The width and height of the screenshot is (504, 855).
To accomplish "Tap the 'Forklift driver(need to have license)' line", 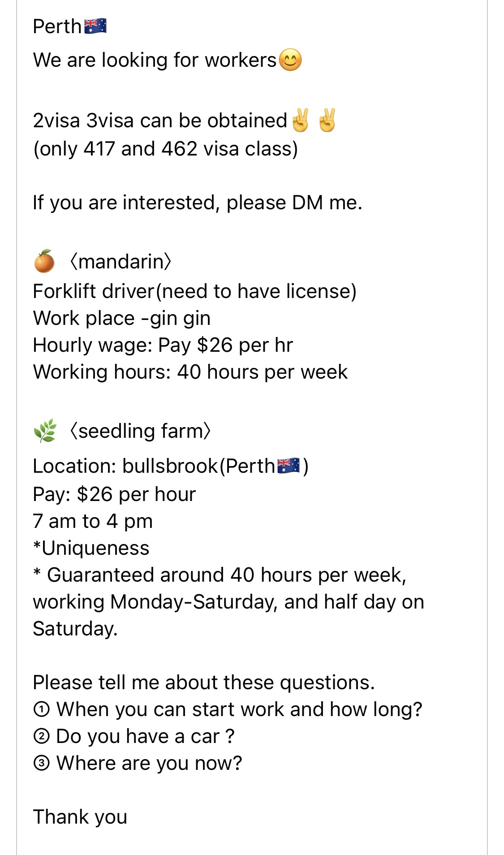I will [195, 291].
